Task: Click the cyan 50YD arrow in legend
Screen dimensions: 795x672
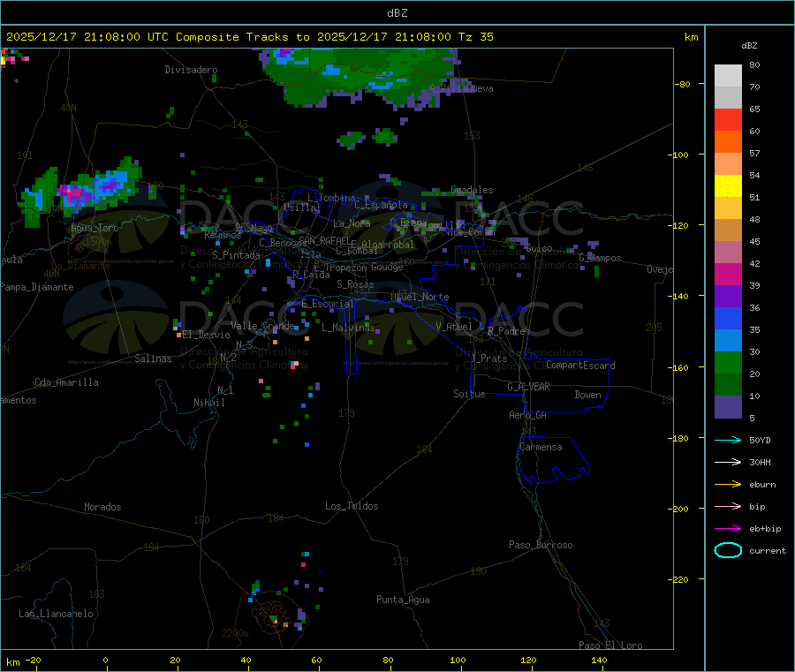Action: tap(728, 440)
